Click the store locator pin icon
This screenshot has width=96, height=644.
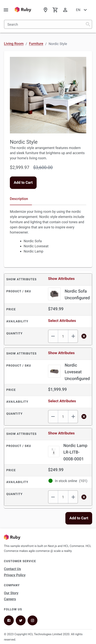45,10
